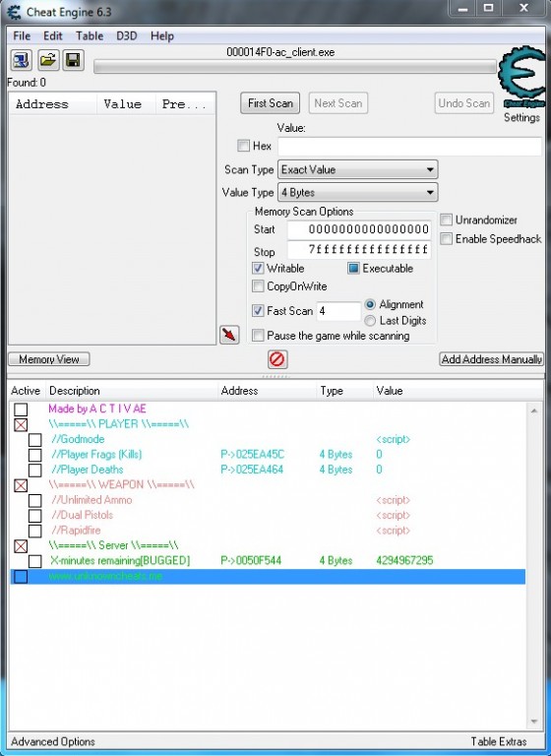
Task: Click address list scrollbar down arrow
Action: tap(533, 722)
